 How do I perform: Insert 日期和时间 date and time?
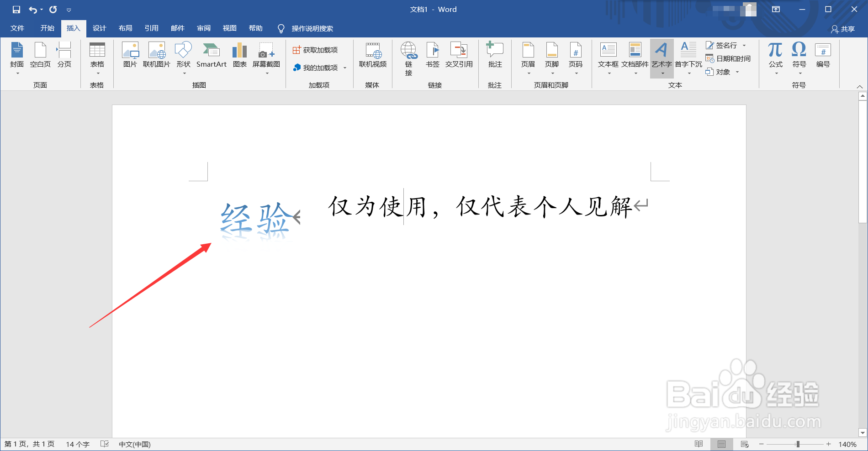tap(728, 58)
